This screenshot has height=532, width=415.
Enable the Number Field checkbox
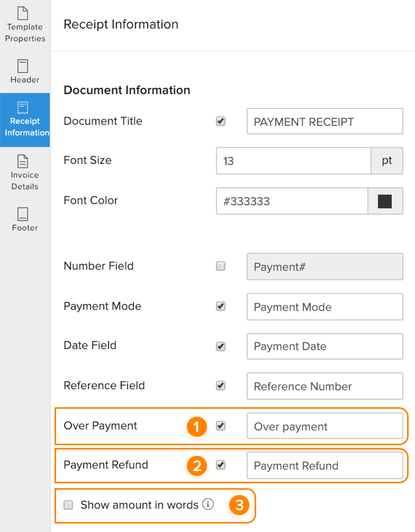click(220, 266)
